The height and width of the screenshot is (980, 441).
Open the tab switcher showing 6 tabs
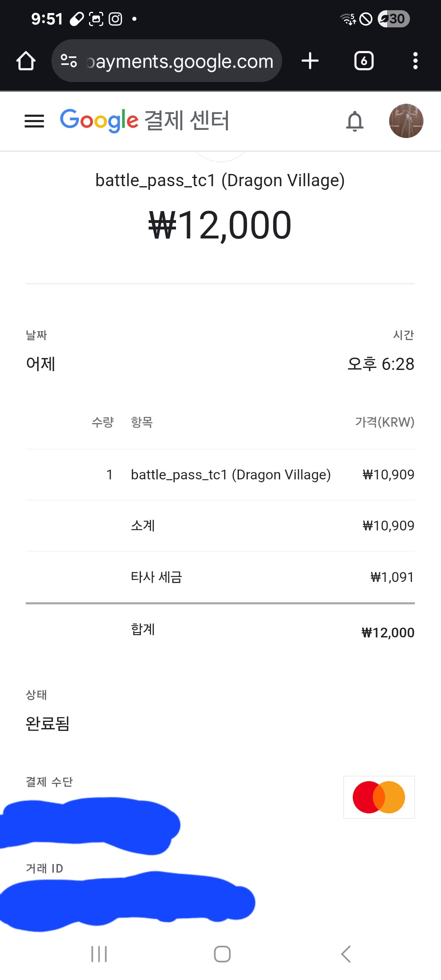coord(364,61)
